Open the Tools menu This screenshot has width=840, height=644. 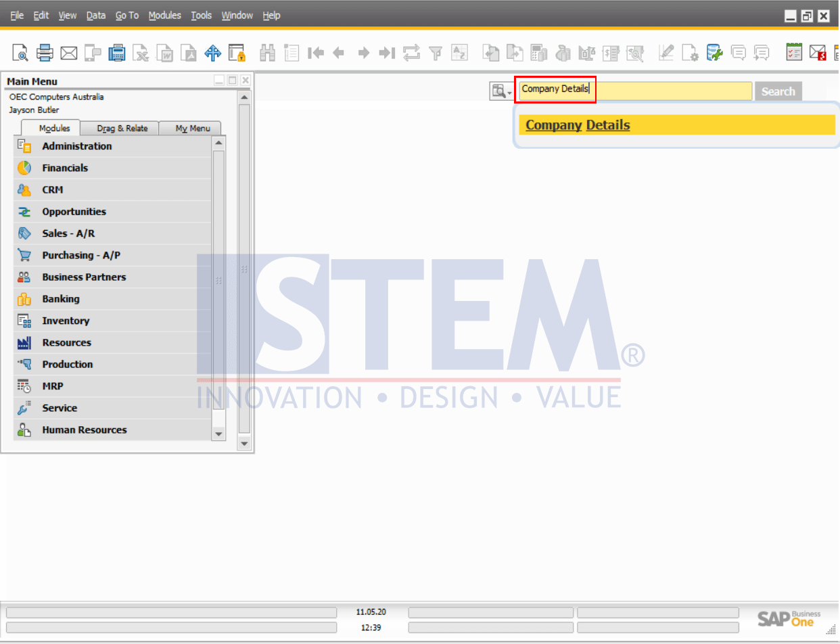[202, 15]
